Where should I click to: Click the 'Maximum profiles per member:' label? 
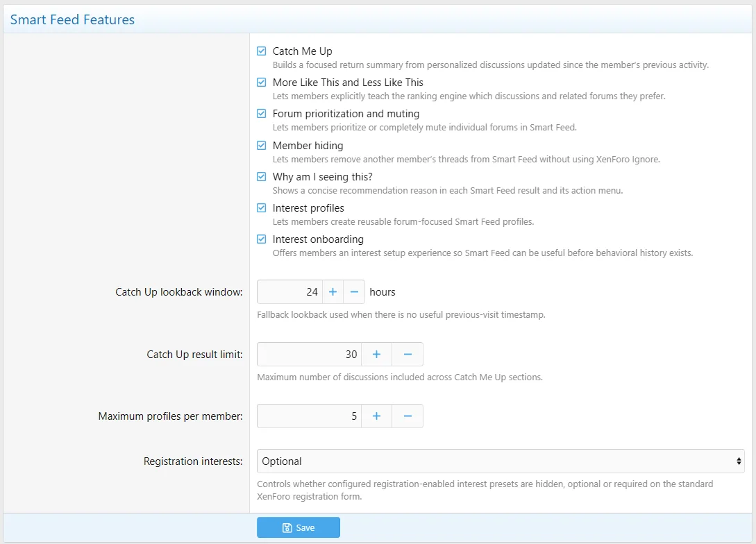[171, 416]
